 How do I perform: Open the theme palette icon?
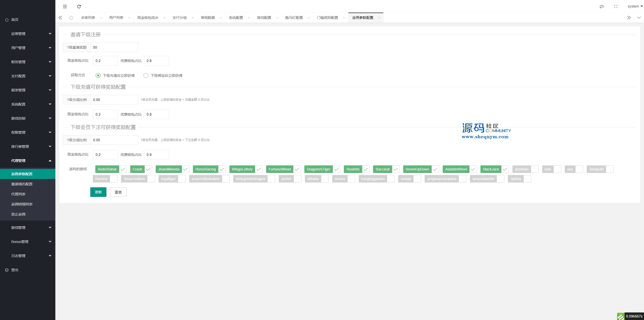coord(602,7)
